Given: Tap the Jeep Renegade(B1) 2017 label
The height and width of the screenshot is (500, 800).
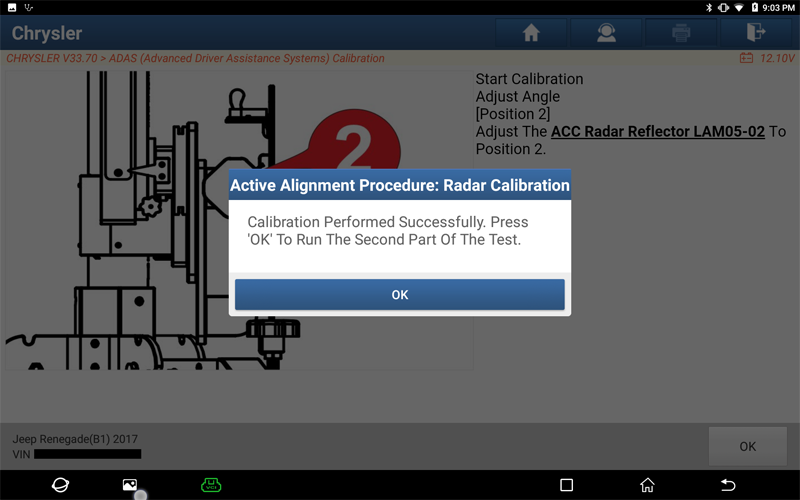Looking at the screenshot, I should (x=75, y=439).
